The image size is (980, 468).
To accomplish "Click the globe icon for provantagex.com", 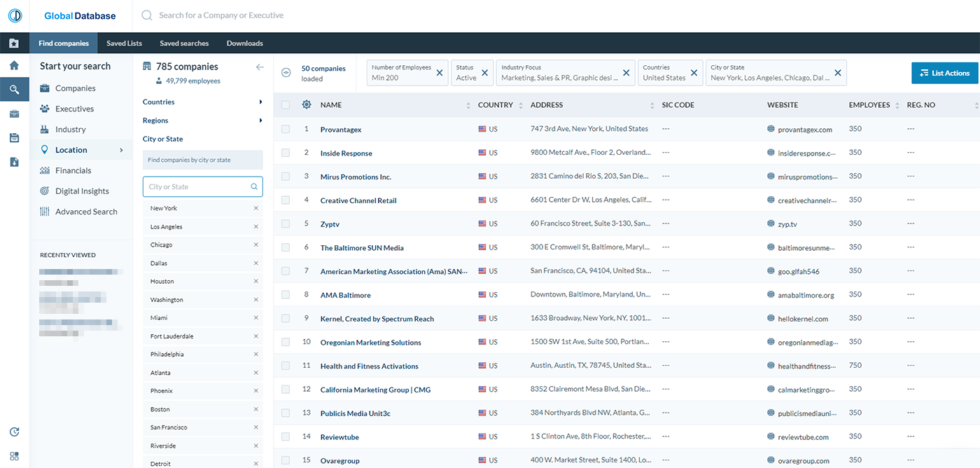I will (771, 129).
